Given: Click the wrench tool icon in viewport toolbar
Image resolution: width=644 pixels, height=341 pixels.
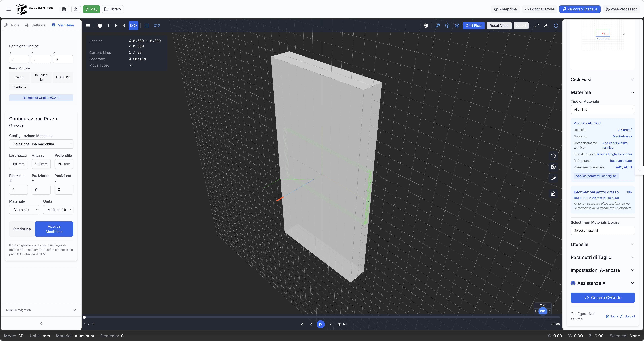Looking at the screenshot, I should 438,26.
